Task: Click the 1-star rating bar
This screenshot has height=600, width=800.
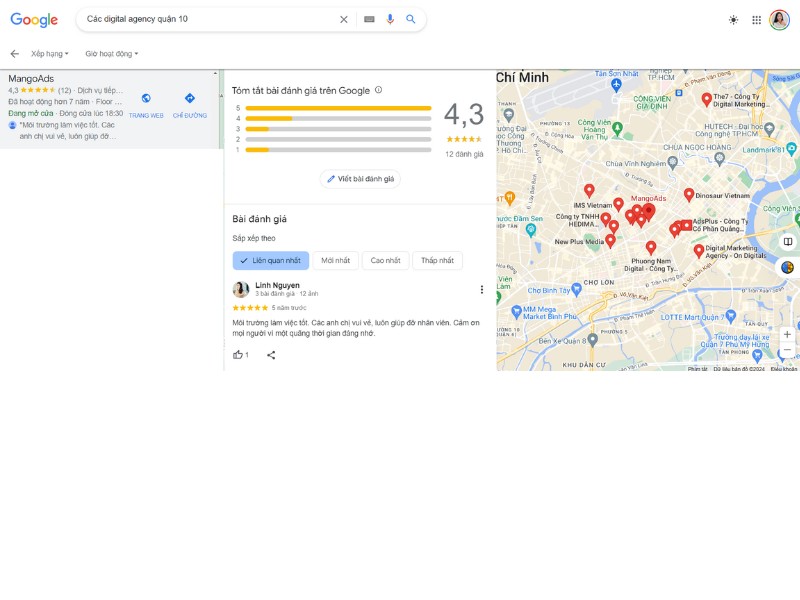Action: coord(338,150)
